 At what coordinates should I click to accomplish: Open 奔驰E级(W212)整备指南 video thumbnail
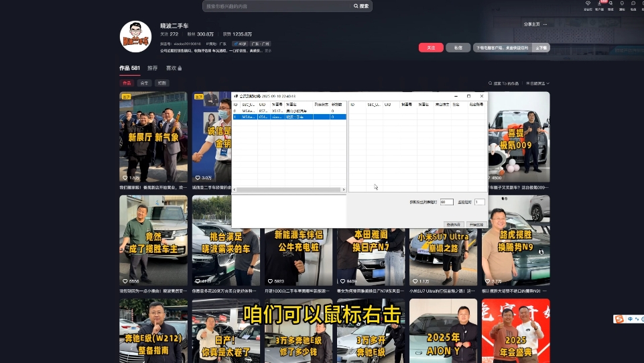(x=153, y=331)
